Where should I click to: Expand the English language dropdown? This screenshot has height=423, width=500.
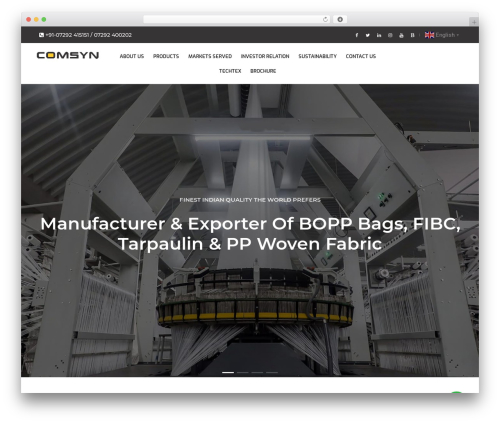pos(442,35)
